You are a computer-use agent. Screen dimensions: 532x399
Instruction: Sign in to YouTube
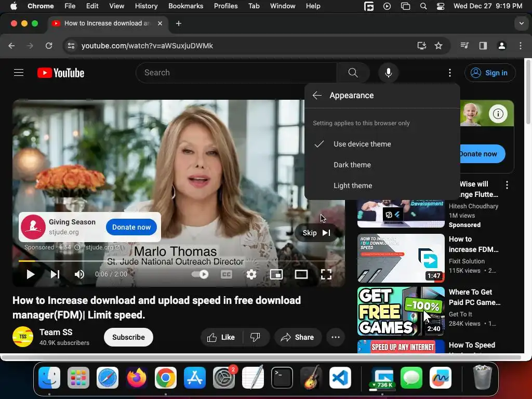click(x=490, y=73)
